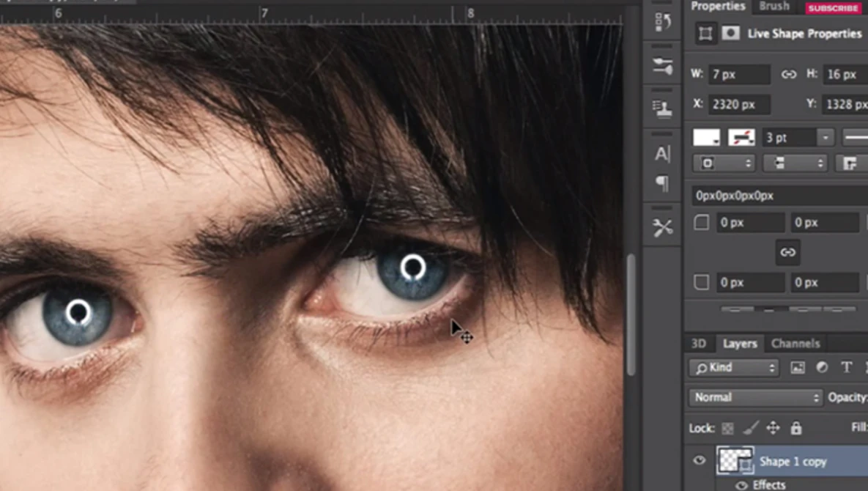Viewport: 868px width, 491px height.
Task: Open the Kind layer filter dropdown
Action: 733,368
